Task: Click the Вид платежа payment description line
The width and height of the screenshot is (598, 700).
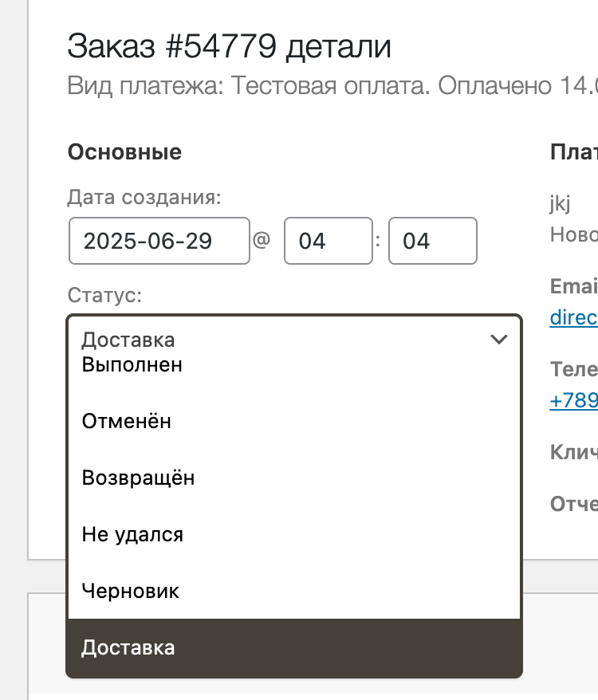Action: click(332, 85)
